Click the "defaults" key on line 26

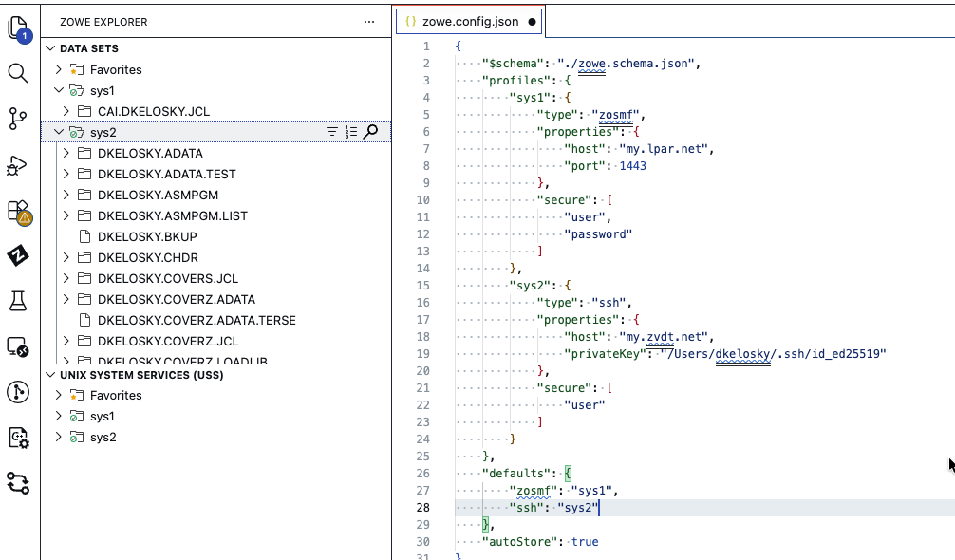click(x=515, y=474)
